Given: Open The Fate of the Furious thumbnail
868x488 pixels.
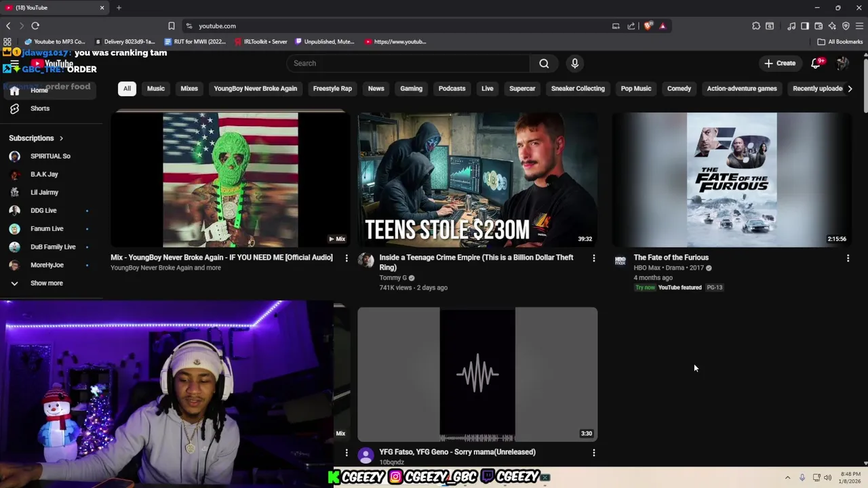Looking at the screenshot, I should point(732,180).
